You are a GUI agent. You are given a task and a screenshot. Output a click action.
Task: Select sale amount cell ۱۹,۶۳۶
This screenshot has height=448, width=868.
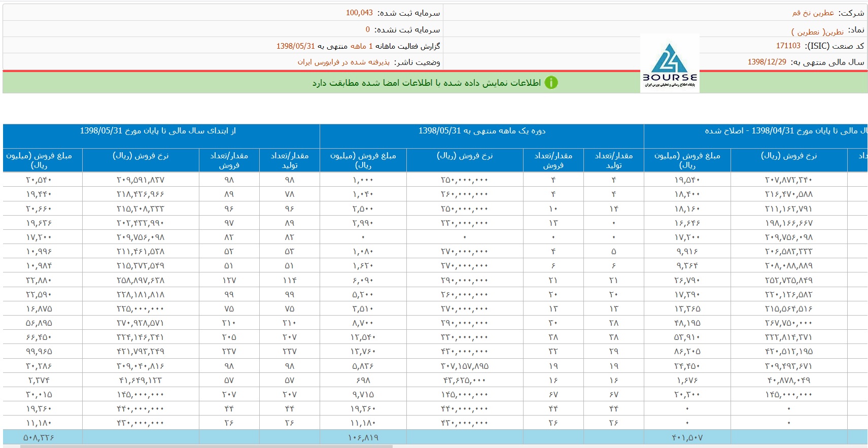(39, 223)
